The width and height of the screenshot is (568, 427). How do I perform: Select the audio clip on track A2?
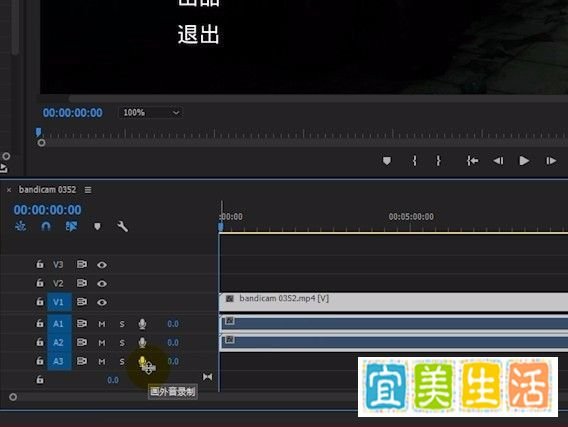point(393,342)
